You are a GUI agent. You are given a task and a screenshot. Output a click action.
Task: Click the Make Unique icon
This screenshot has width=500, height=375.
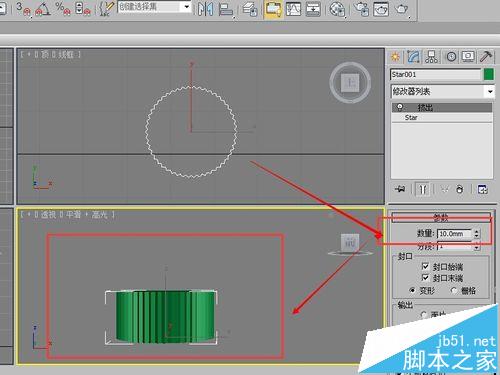[444, 189]
